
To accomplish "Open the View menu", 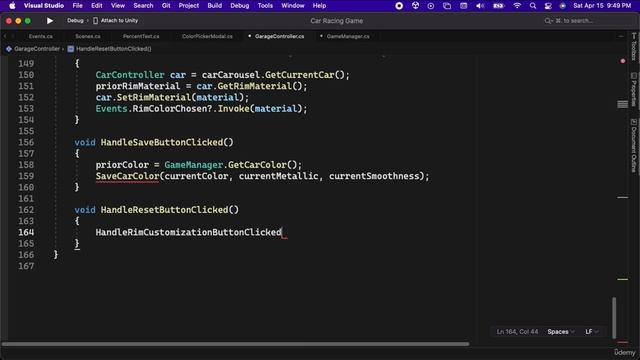I will pyautogui.click(x=118, y=6).
